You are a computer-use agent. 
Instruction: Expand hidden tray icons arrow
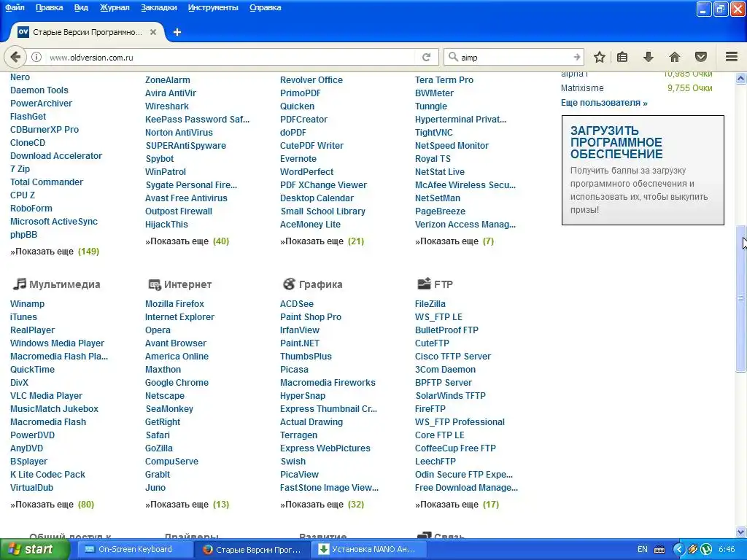click(x=679, y=550)
